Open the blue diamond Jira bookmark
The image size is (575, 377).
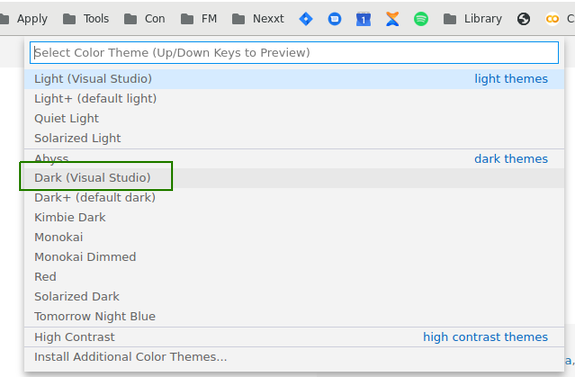click(306, 19)
